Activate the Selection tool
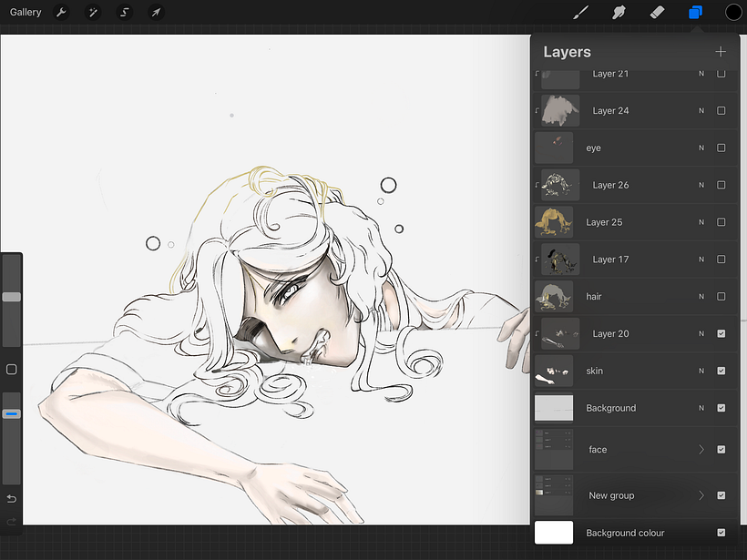 (124, 13)
